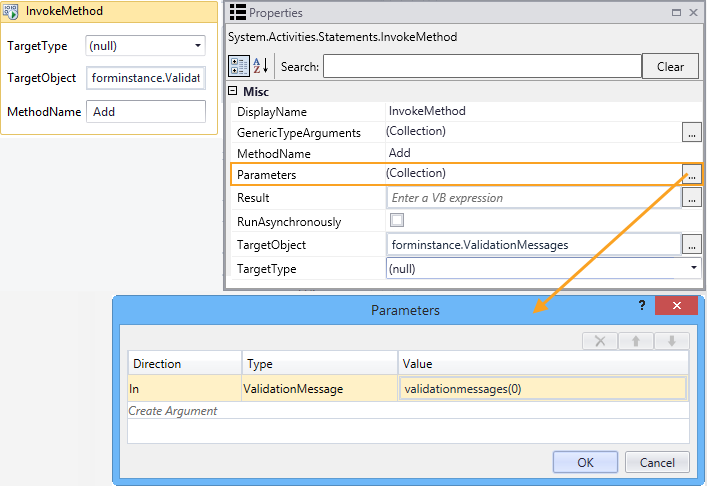Expand TargetType dropdown in Properties grid
The image size is (707, 486).
[x=693, y=269]
